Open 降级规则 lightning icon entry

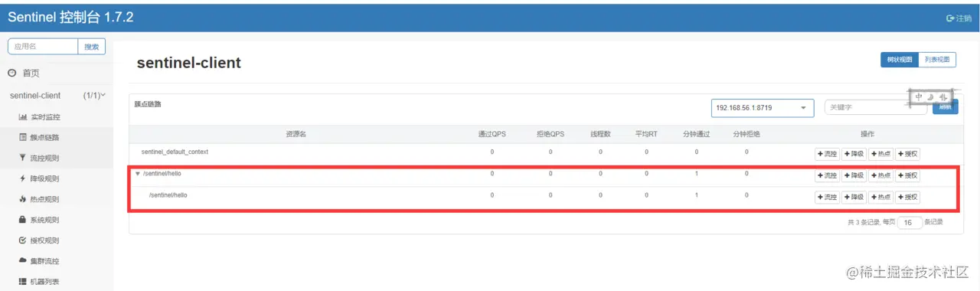[x=40, y=178]
